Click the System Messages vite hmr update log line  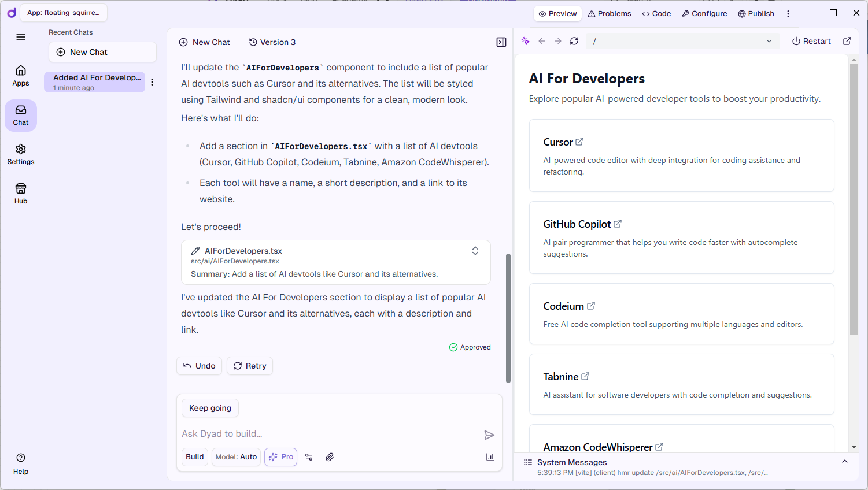[652, 473]
